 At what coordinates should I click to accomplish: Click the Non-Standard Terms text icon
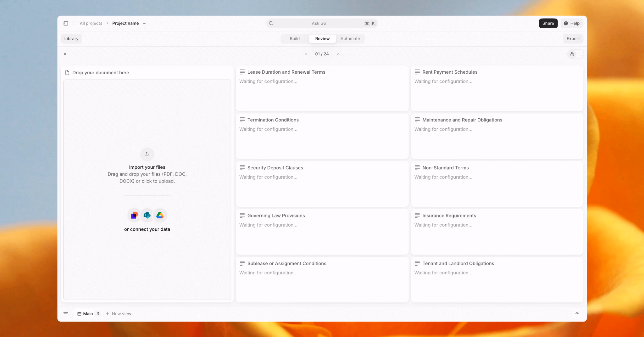pos(417,168)
